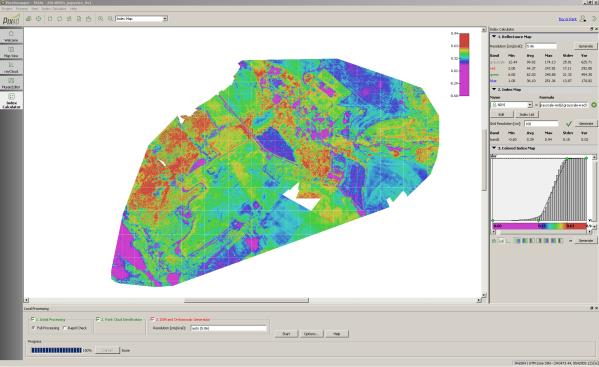This screenshot has height=367, width=599.
Task: Click the zoom in magnifier toolbar icon
Action: point(100,19)
